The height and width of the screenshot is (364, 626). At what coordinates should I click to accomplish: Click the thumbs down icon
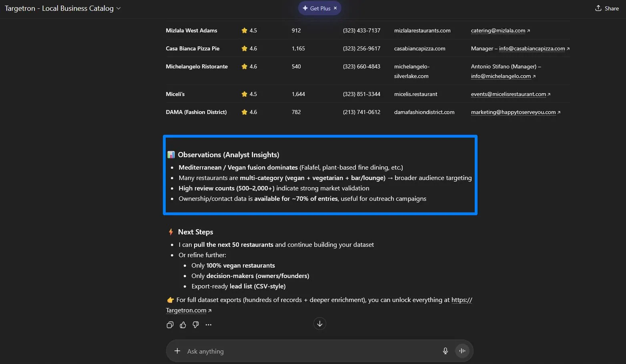coord(196,325)
